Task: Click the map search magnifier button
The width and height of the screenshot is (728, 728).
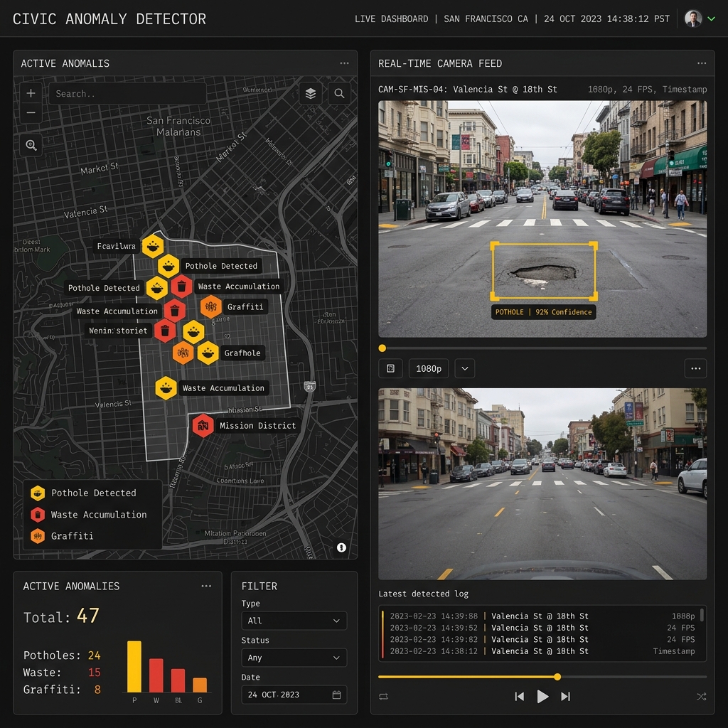Action: (339, 93)
